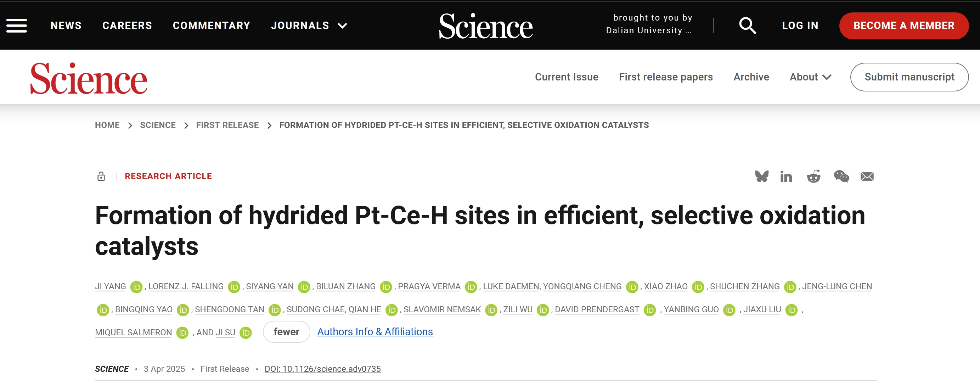Expand the Journals dropdown
Screen dimensions: 980x386
click(x=309, y=26)
